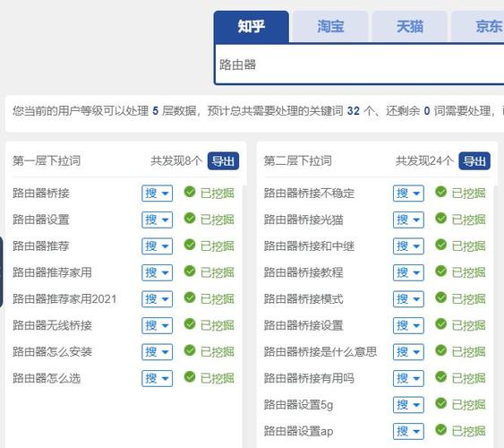
Task: Open the 搜 dropdown for 路由器无线桥接
Action: point(158,325)
